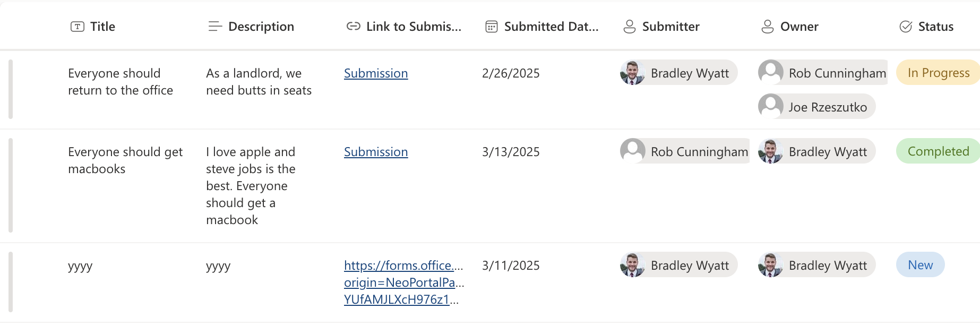This screenshot has width=980, height=325.
Task: Open the forms.office URL in yyyy row
Action: click(404, 283)
